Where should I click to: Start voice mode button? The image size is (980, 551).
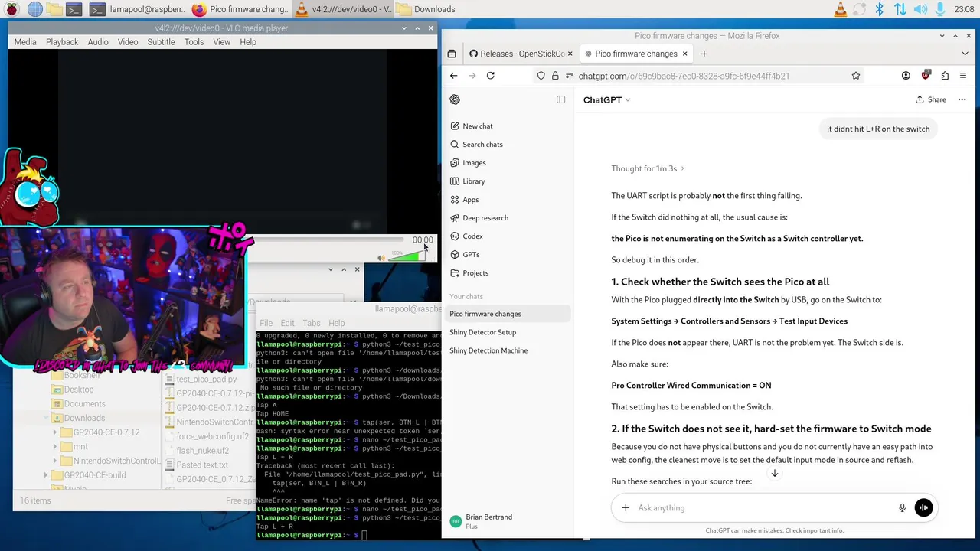pyautogui.click(x=923, y=507)
